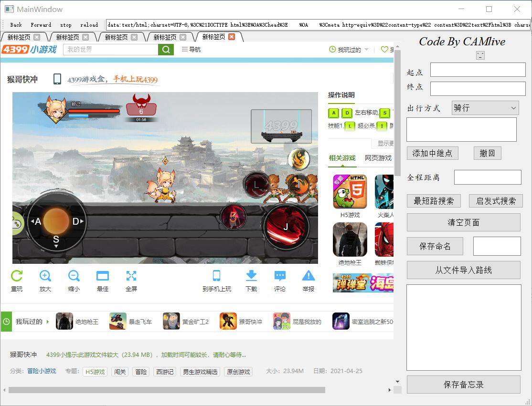
Task: Click the 下载 download icon
Action: coord(251,276)
